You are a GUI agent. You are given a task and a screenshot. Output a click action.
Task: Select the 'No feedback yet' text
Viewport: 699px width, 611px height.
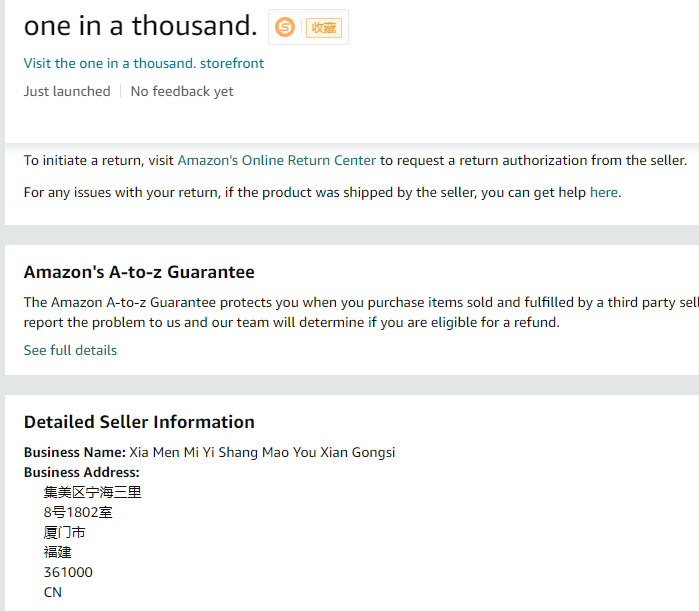(182, 91)
